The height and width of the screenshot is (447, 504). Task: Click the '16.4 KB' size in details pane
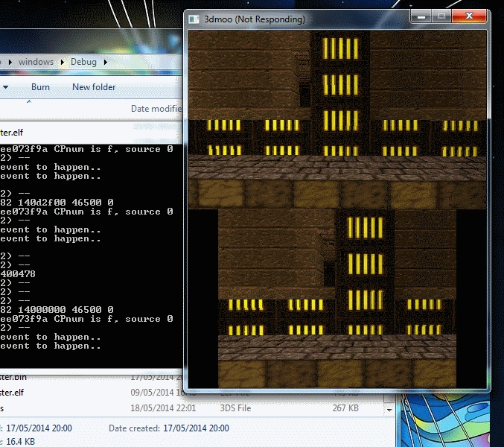point(20,442)
